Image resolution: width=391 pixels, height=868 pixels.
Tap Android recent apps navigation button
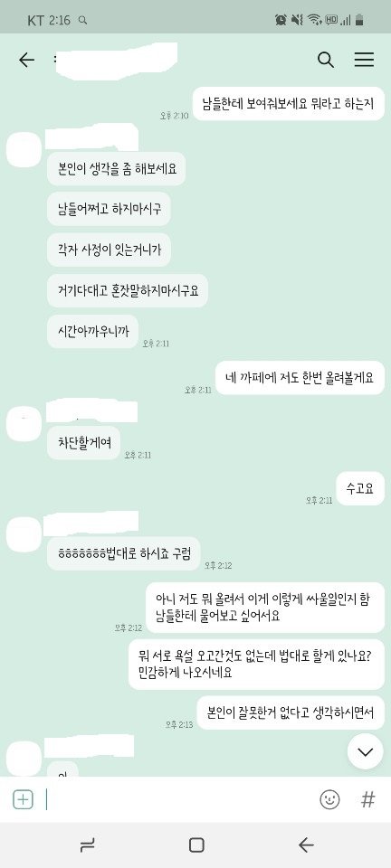point(87,844)
